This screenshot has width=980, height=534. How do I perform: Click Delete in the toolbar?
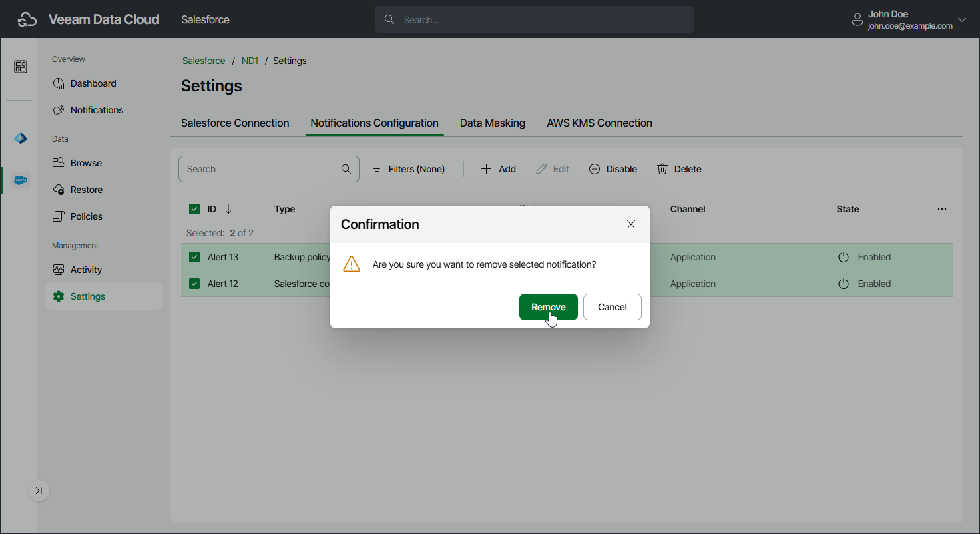(679, 169)
